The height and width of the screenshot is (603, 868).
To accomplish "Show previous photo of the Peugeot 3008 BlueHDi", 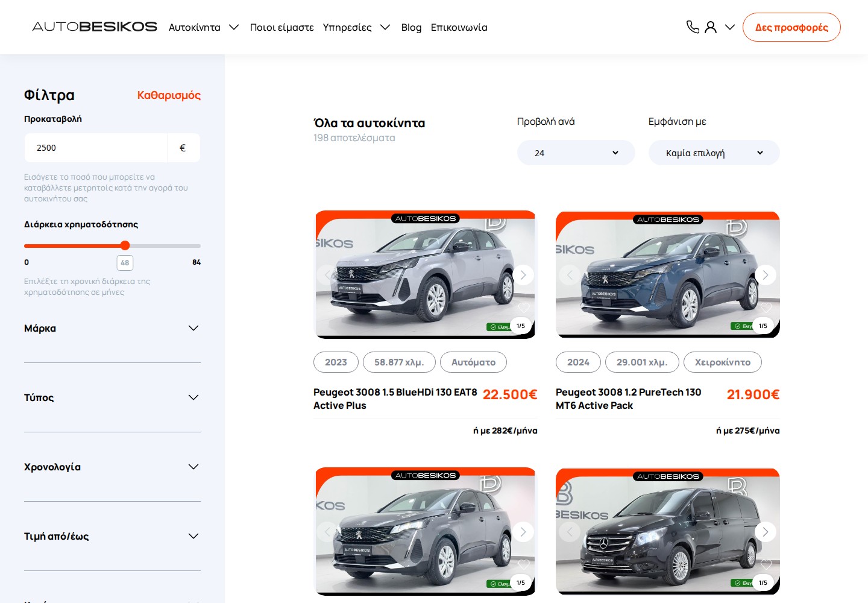I will click(327, 275).
